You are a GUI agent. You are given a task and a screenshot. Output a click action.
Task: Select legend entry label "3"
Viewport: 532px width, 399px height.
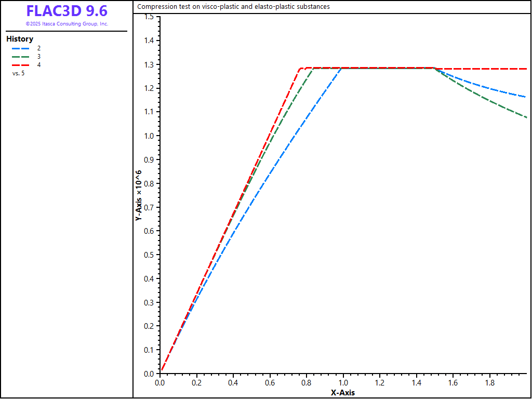coord(39,56)
